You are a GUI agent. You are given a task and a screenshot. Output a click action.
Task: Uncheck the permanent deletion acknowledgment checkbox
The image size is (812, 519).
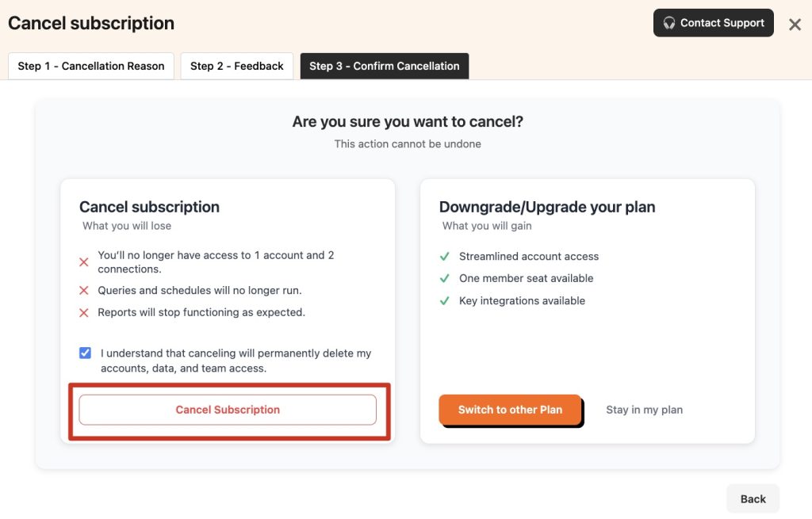coord(85,353)
